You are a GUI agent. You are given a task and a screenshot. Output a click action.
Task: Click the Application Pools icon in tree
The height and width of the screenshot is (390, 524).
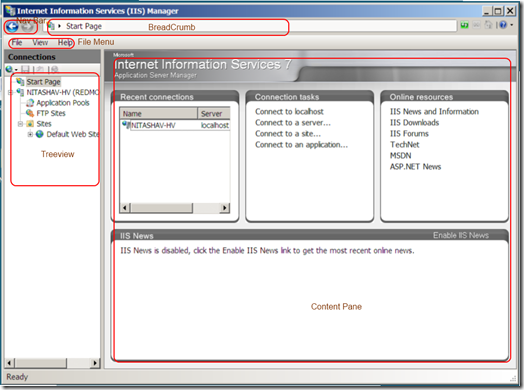point(30,103)
